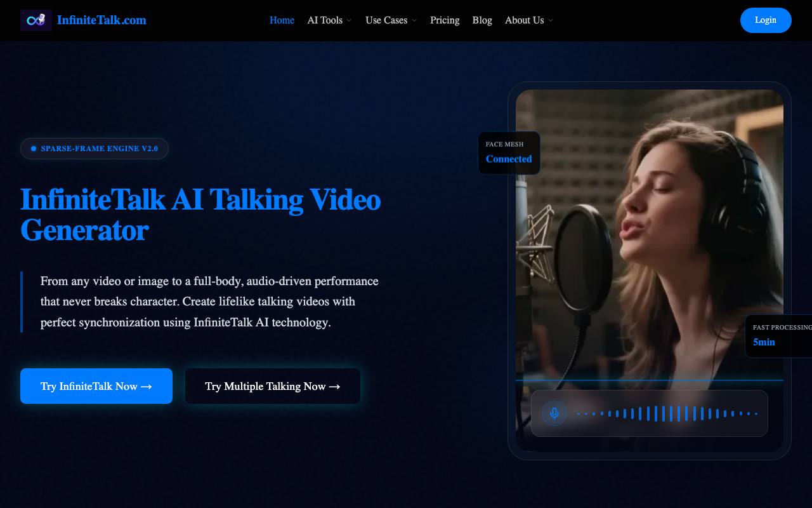Click the Sparse-Frame Engine V2.0 badge
The width and height of the screenshot is (812, 508).
coord(95,149)
